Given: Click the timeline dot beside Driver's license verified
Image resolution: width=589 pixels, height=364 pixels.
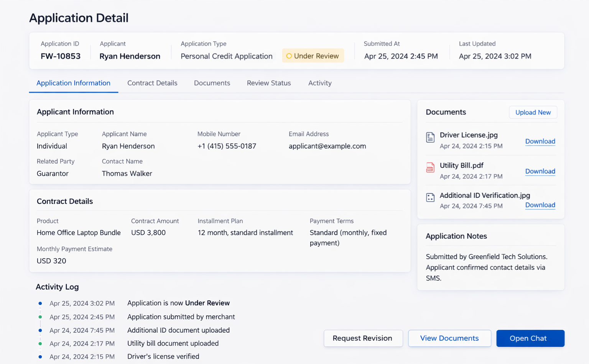Looking at the screenshot, I should click(40, 357).
